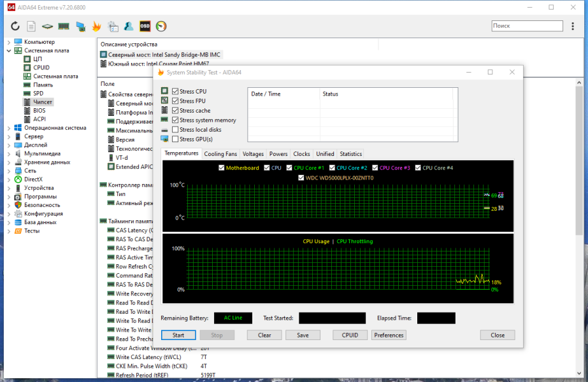Switch to the Unified tab

(x=325, y=154)
